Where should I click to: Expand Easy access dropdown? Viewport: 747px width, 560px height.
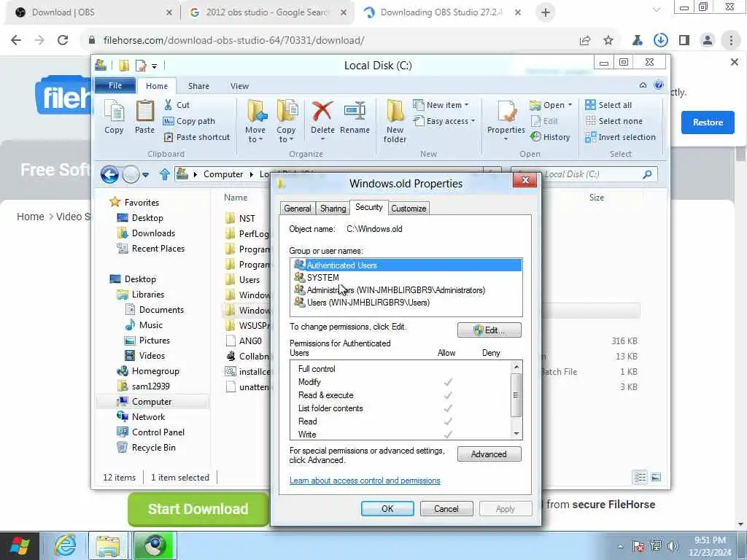(444, 121)
